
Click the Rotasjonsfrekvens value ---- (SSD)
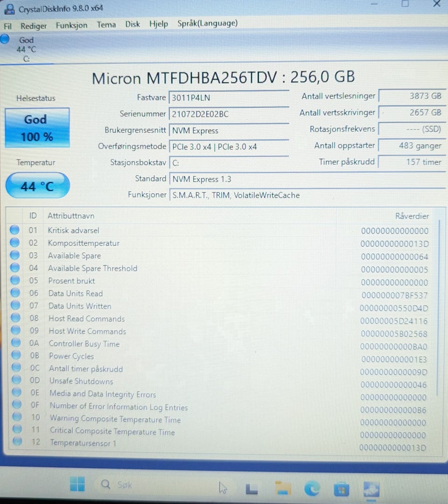click(x=413, y=129)
